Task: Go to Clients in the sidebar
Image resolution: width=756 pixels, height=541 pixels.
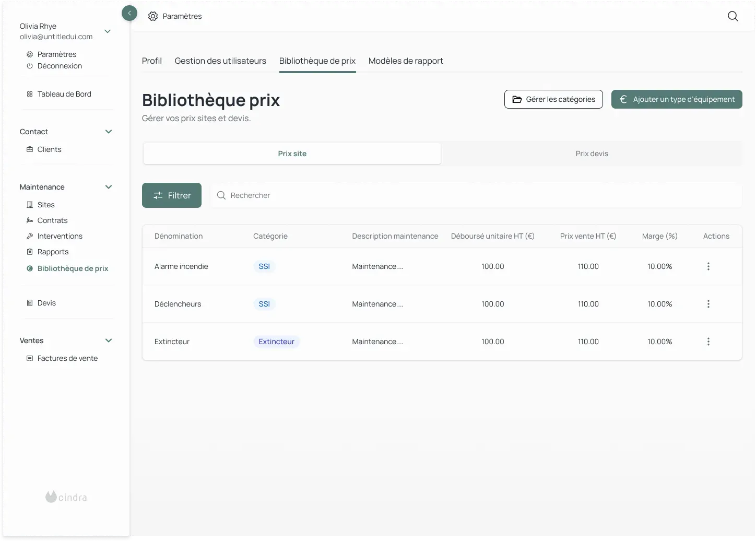Action: pyautogui.click(x=50, y=149)
